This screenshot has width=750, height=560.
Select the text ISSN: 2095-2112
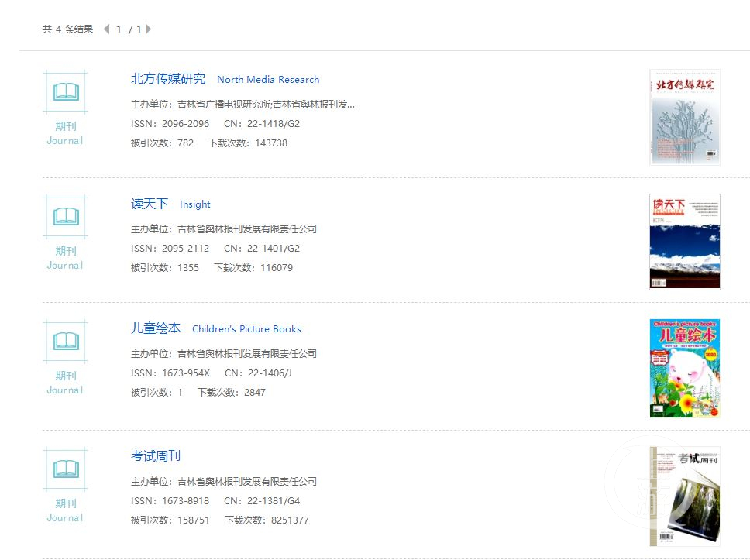click(x=170, y=249)
